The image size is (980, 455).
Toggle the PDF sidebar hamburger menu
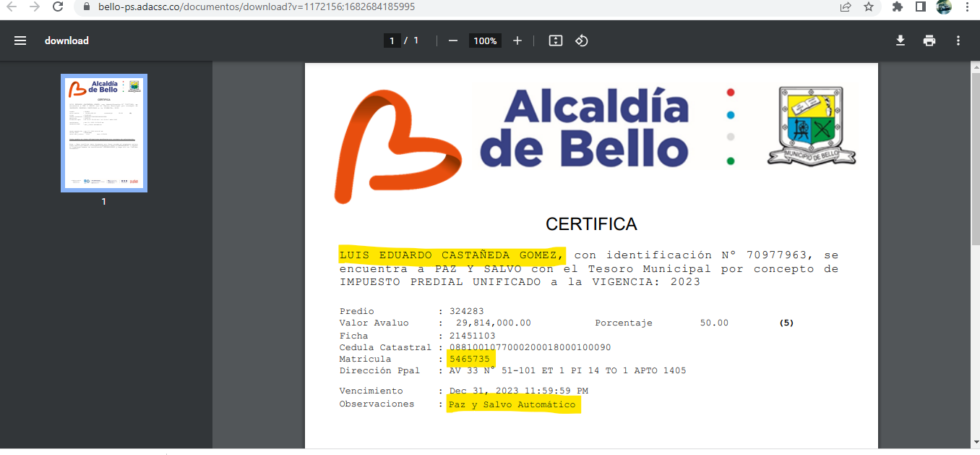coord(20,41)
